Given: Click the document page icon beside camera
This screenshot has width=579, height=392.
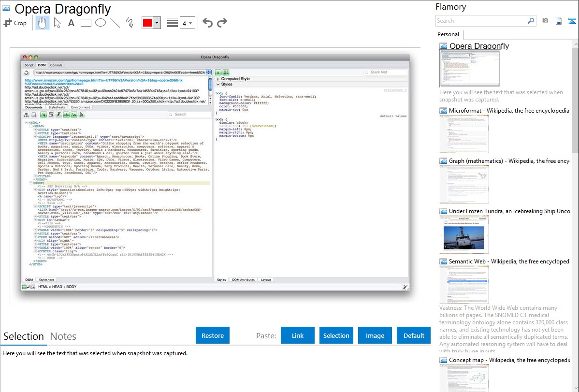Looking at the screenshot, I should [x=559, y=21].
